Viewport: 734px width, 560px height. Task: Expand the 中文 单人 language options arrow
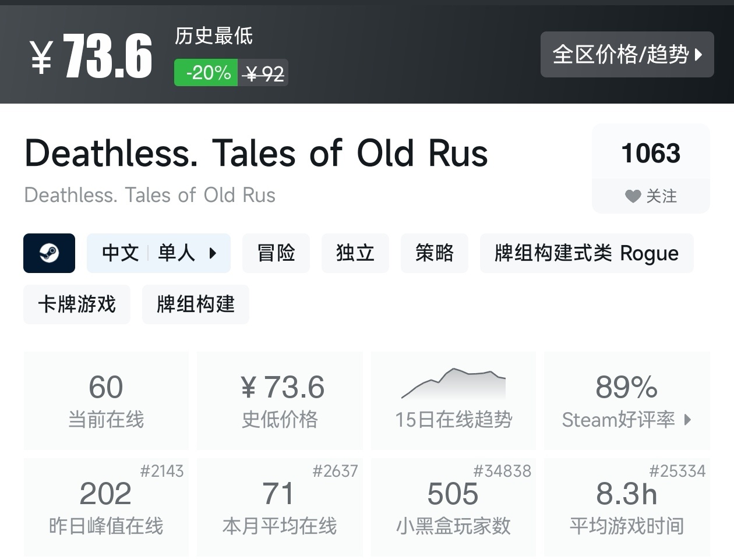[x=213, y=253]
